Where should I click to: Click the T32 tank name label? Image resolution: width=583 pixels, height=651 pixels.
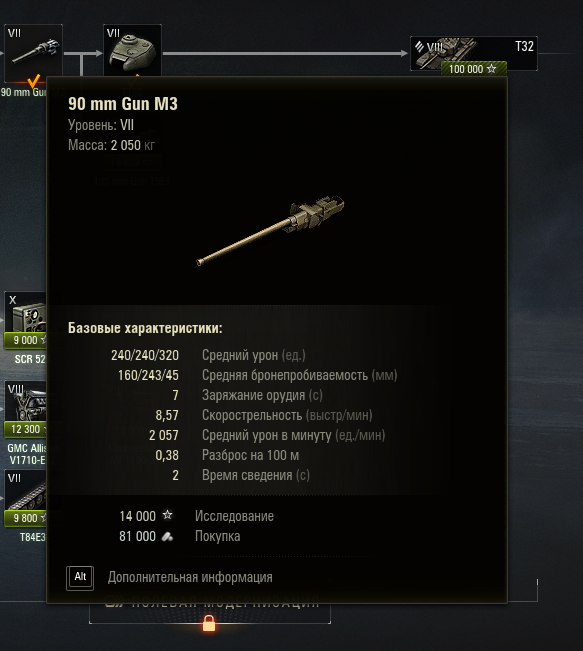pos(524,46)
